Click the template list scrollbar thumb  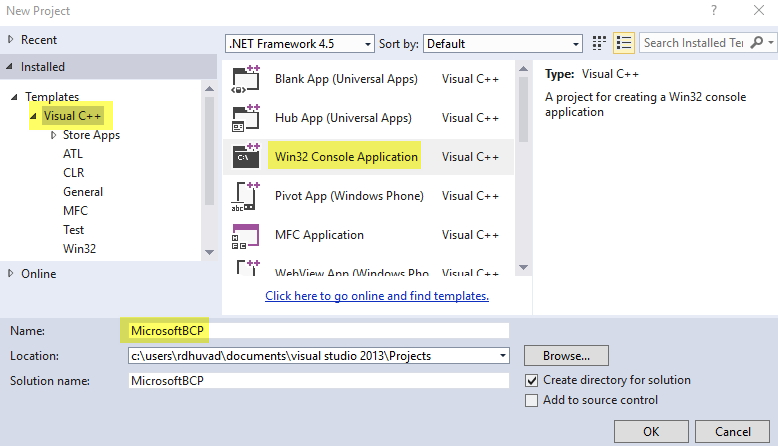point(523,110)
